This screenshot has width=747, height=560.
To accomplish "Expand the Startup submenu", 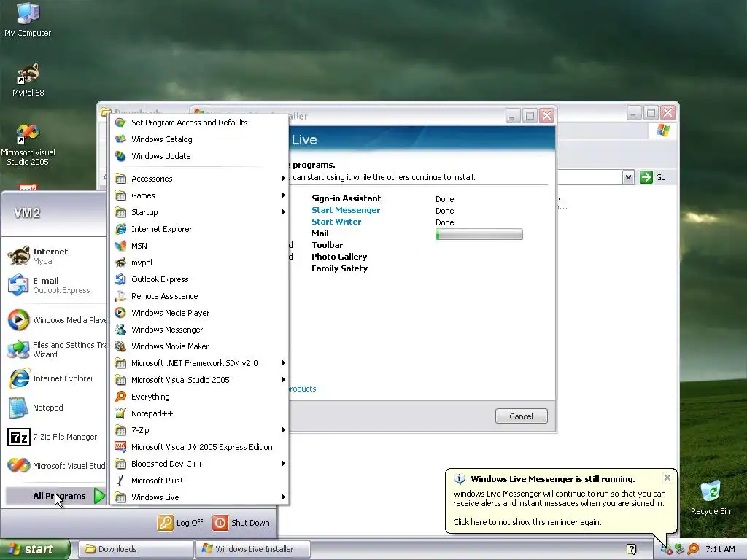I will [x=200, y=212].
